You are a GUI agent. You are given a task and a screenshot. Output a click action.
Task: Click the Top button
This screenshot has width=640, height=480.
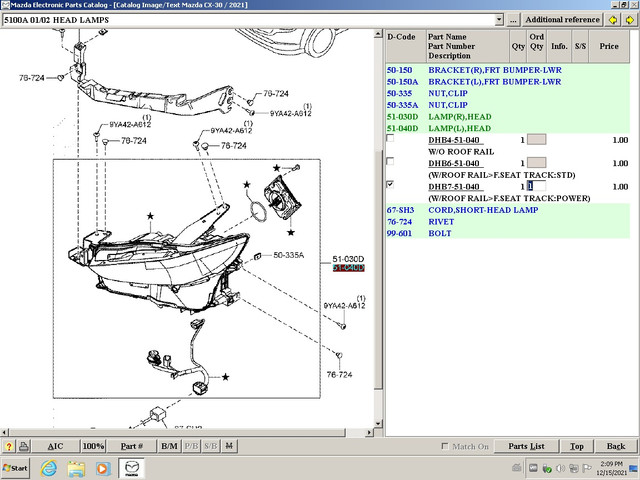576,446
